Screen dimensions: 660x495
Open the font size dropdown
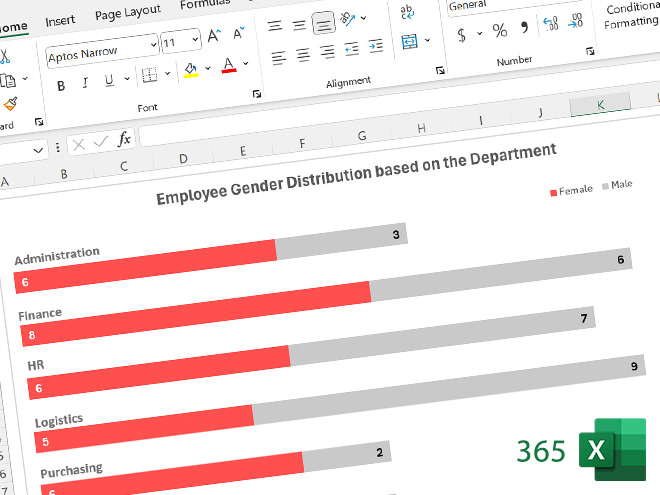pyautogui.click(x=194, y=42)
